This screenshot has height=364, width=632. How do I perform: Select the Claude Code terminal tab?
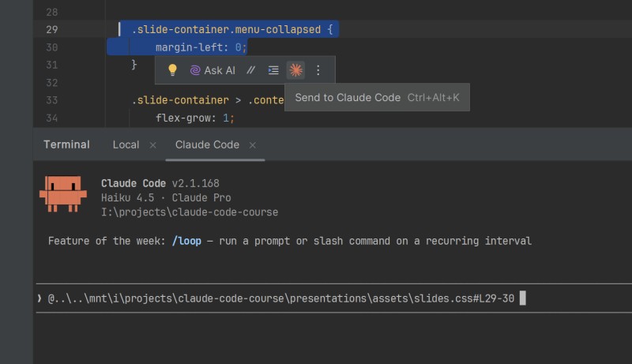coord(207,144)
